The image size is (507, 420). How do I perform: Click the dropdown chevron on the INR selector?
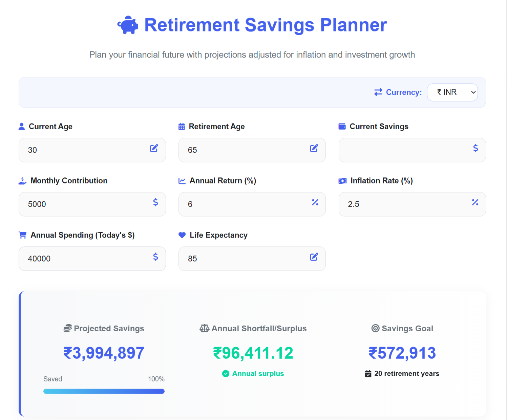tap(473, 92)
